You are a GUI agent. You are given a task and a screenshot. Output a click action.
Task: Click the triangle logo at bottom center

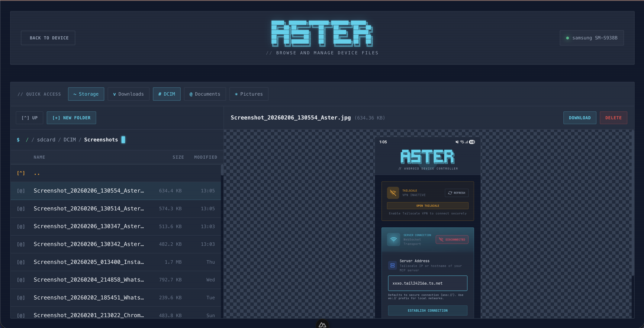(x=322, y=325)
